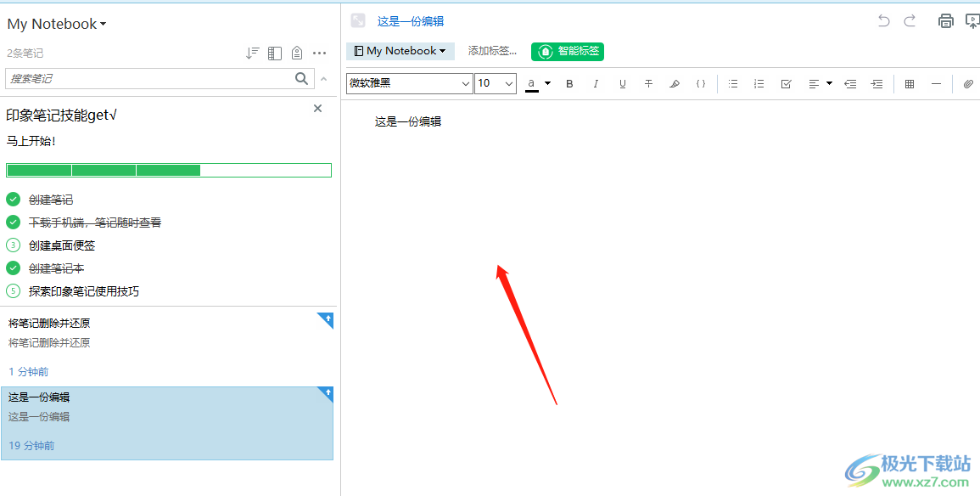
Task: Insert a bulleted list
Action: coord(733,84)
